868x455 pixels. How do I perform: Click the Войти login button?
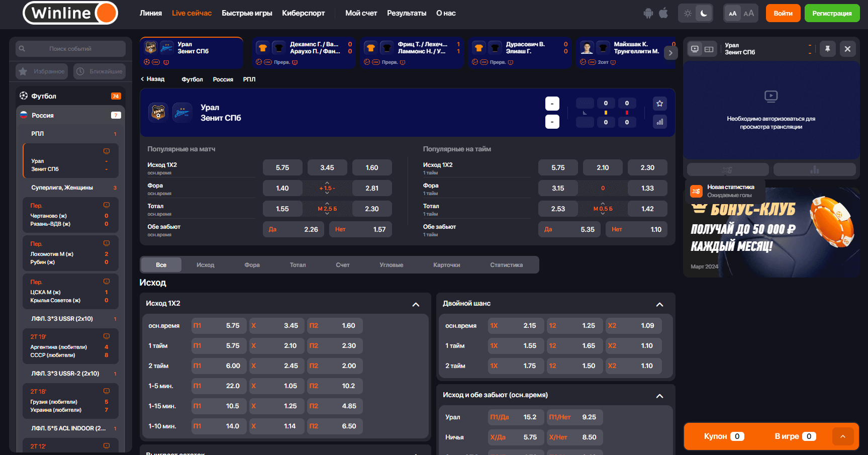tap(783, 14)
